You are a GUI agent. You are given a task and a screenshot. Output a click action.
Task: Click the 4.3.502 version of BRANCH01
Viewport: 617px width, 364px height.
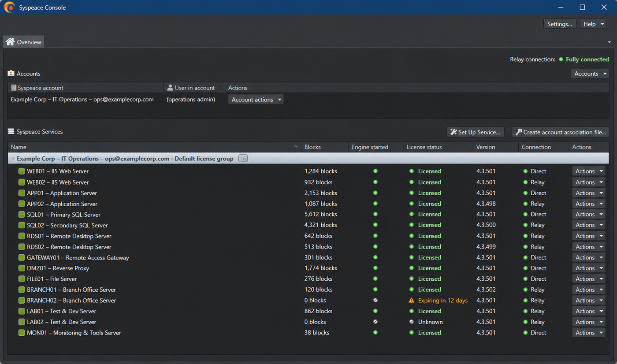tap(486, 290)
